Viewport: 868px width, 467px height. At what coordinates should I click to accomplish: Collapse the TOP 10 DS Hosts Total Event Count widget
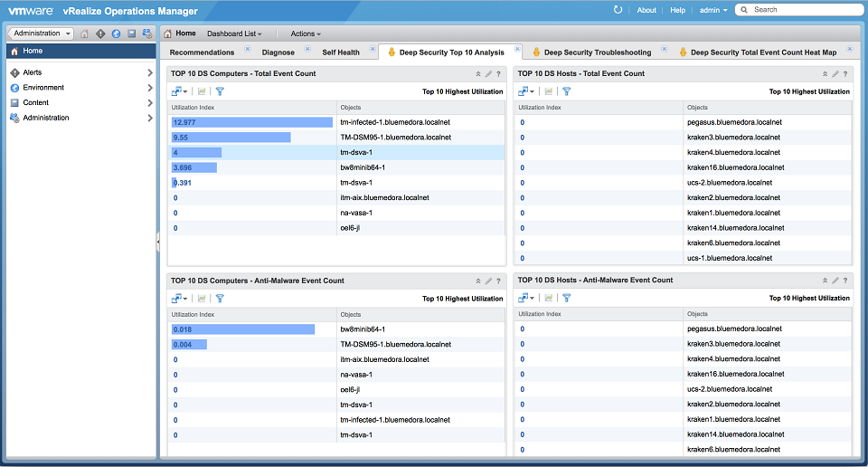(x=825, y=74)
